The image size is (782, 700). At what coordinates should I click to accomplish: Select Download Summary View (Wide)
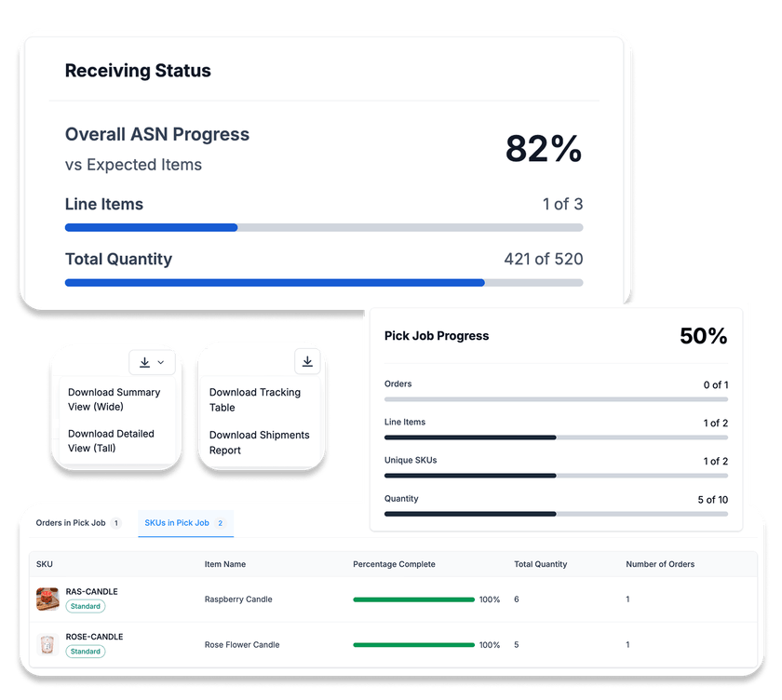pyautogui.click(x=114, y=399)
